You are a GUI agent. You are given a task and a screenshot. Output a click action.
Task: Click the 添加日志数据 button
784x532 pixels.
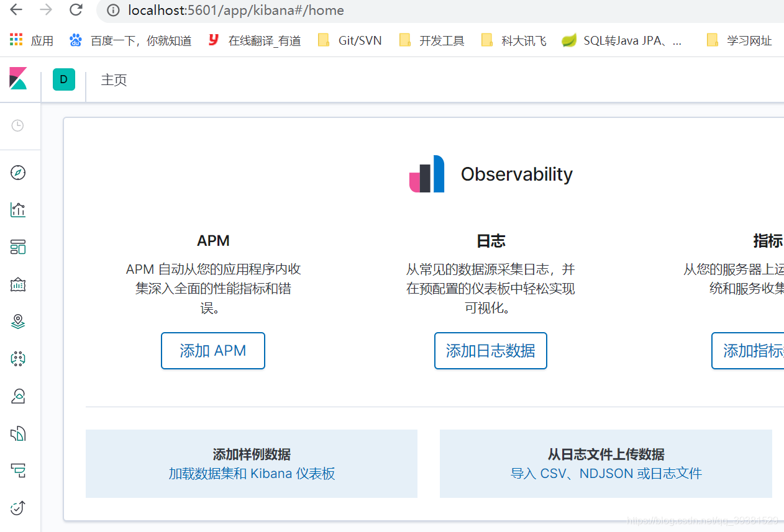coord(491,351)
